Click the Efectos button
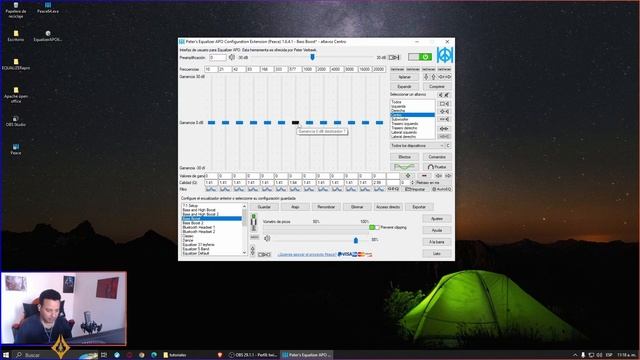640x360 pixels. (404, 157)
